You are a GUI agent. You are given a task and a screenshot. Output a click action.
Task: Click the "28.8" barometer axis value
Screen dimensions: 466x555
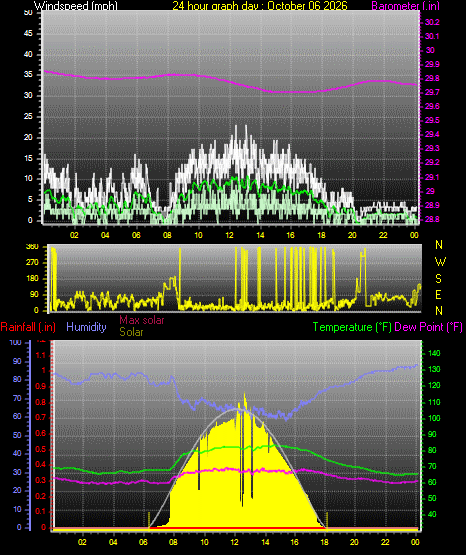tap(432, 219)
